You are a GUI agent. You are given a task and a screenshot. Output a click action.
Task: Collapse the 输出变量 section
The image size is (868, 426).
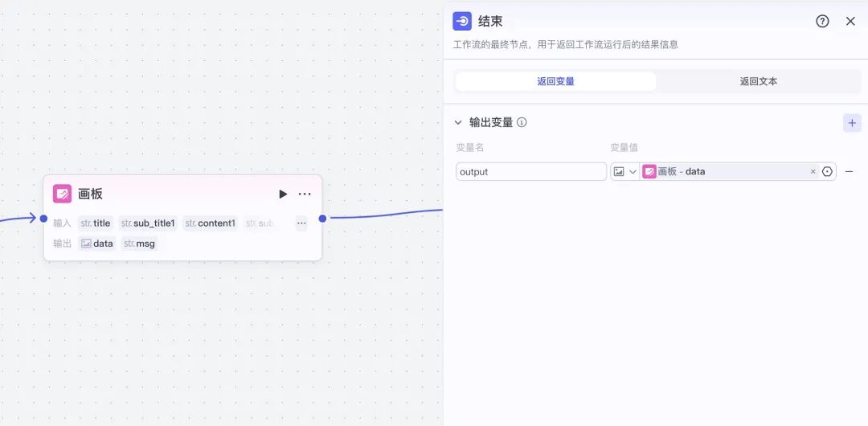click(x=458, y=122)
